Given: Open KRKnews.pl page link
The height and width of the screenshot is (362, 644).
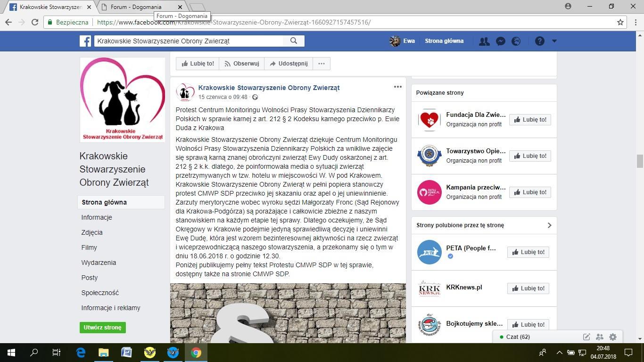Looking at the screenshot, I should click(x=464, y=288).
